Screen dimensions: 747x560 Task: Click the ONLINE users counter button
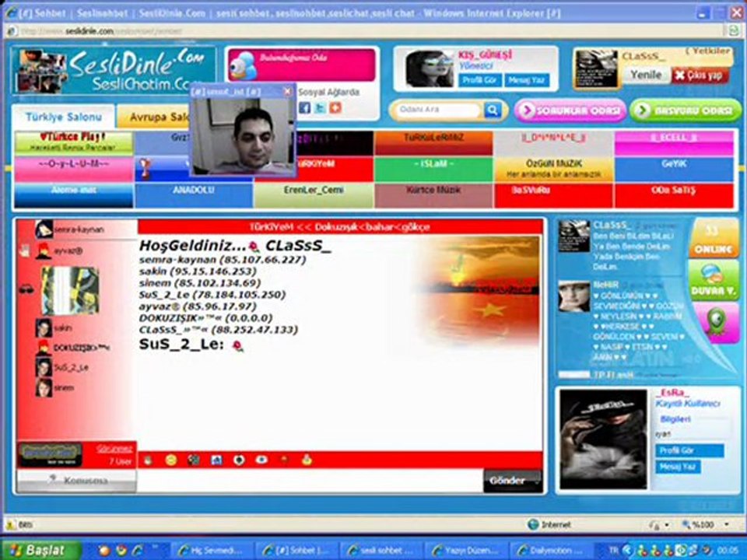(x=714, y=239)
